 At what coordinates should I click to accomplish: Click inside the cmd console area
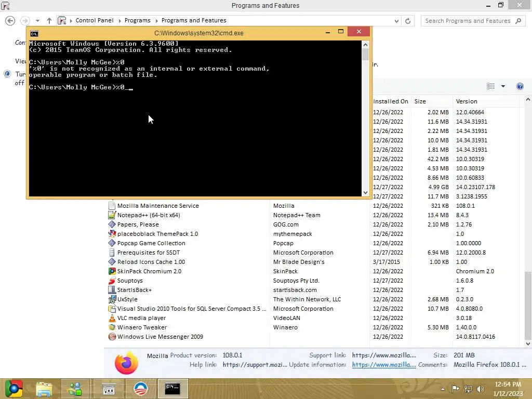195,118
